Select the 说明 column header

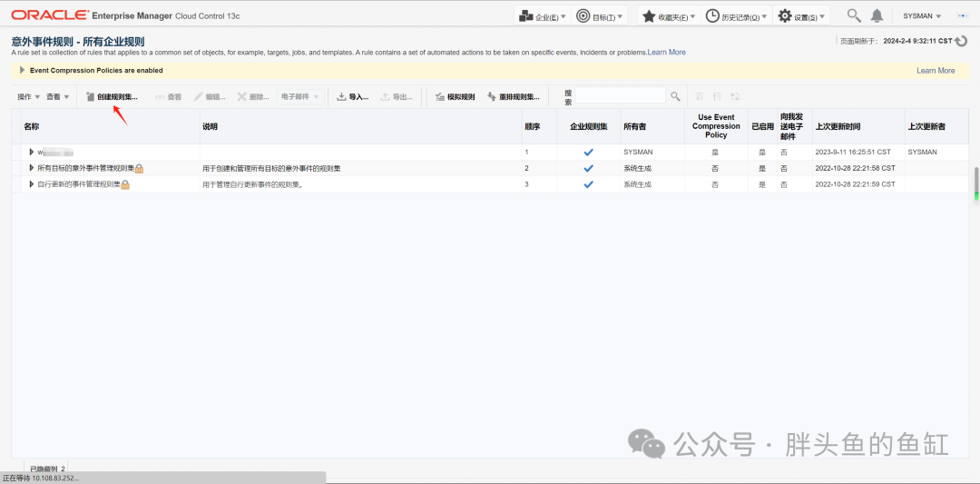360,126
